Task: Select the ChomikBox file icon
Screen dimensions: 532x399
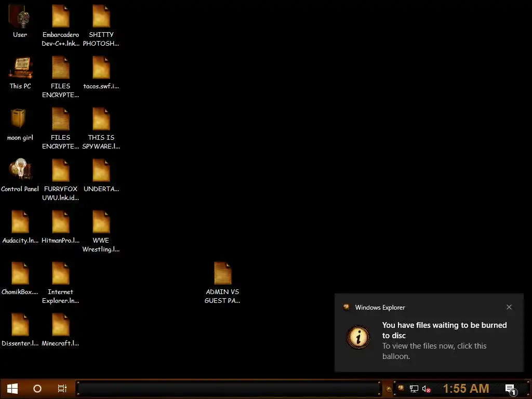Action: pos(20,278)
